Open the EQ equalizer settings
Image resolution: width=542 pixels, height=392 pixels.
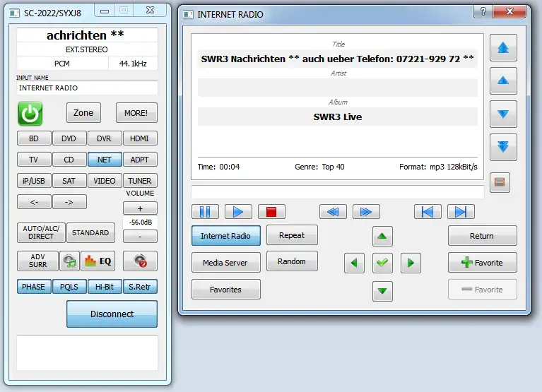[x=98, y=261]
